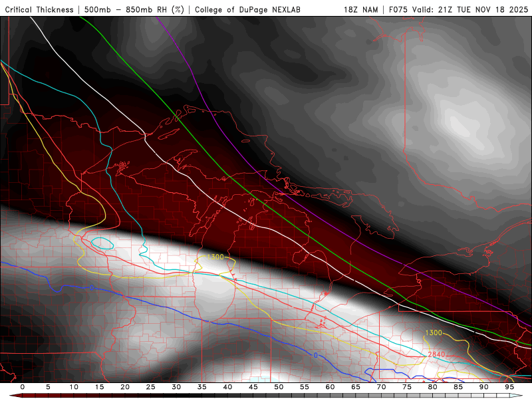Click the '0' tick on the RH color scale
Screen dimensions: 532x399
pyautogui.click(x=23, y=387)
